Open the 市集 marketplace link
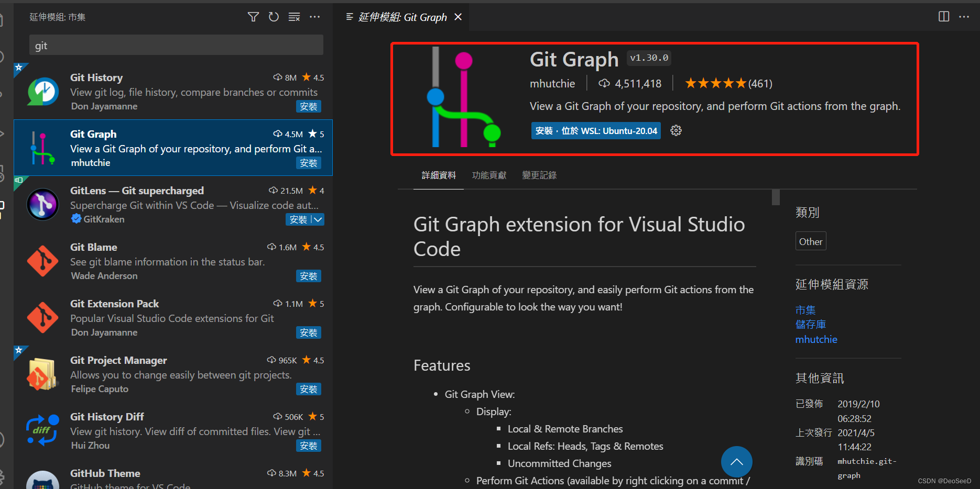Screen dimensions: 980x489 click(805, 310)
